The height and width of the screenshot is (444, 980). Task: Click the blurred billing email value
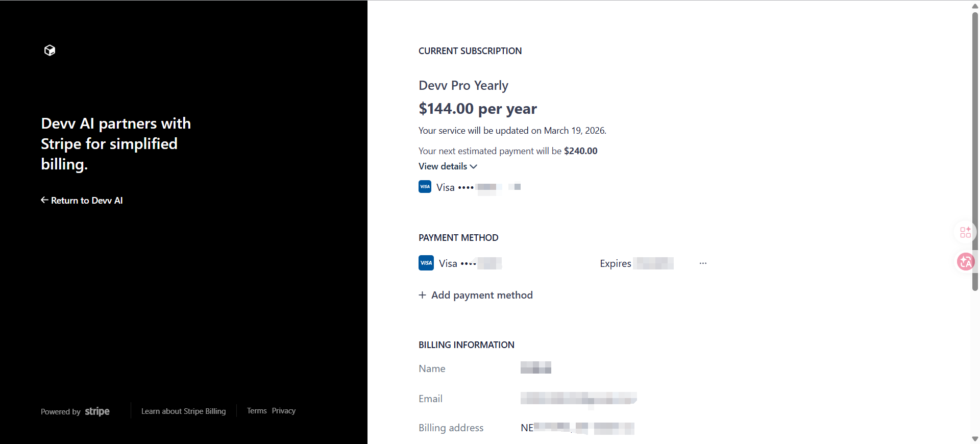pos(578,399)
